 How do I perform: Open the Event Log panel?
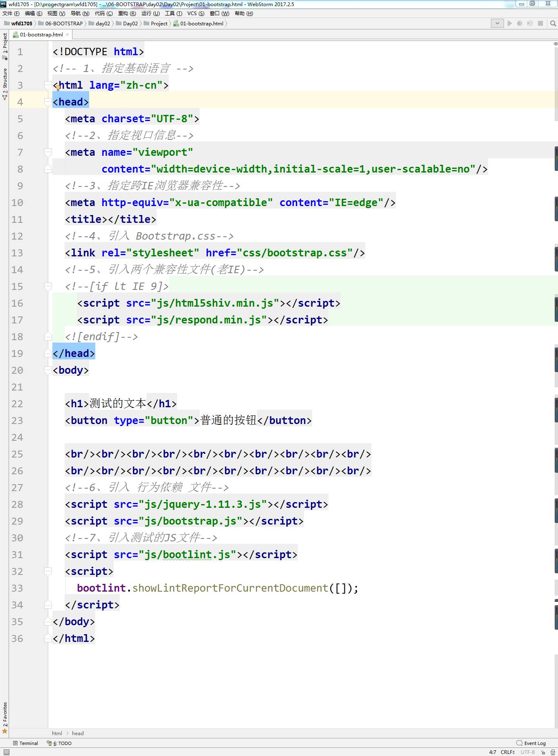tap(531, 743)
